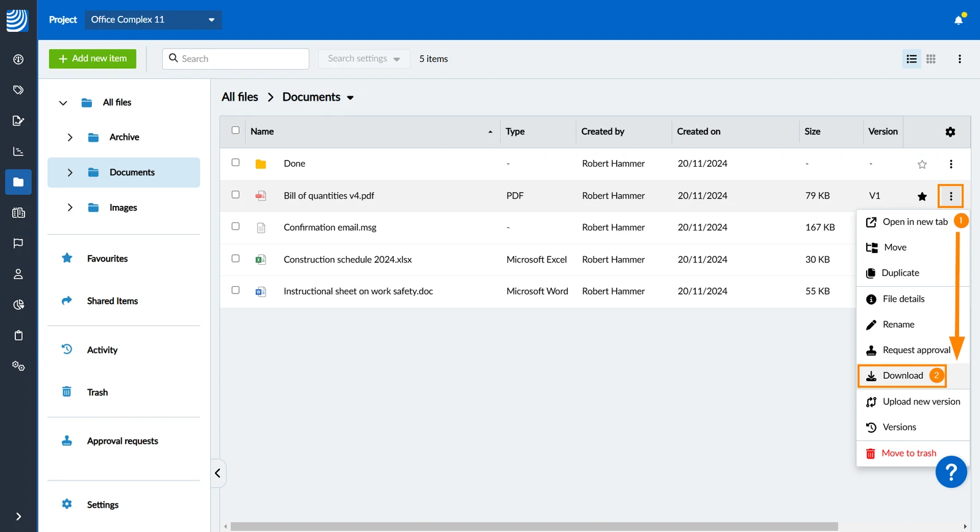The width and height of the screenshot is (980, 532).
Task: Open the gears settings icon in left rail
Action: coord(18,366)
